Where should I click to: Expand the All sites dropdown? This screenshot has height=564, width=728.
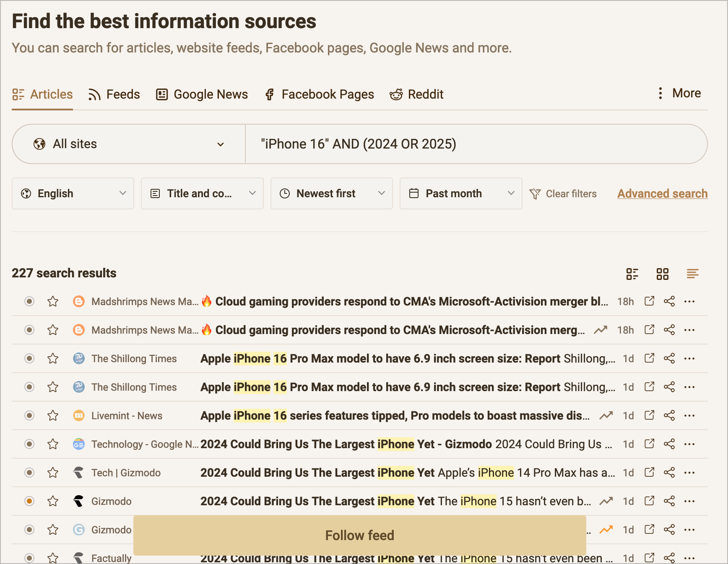128,144
